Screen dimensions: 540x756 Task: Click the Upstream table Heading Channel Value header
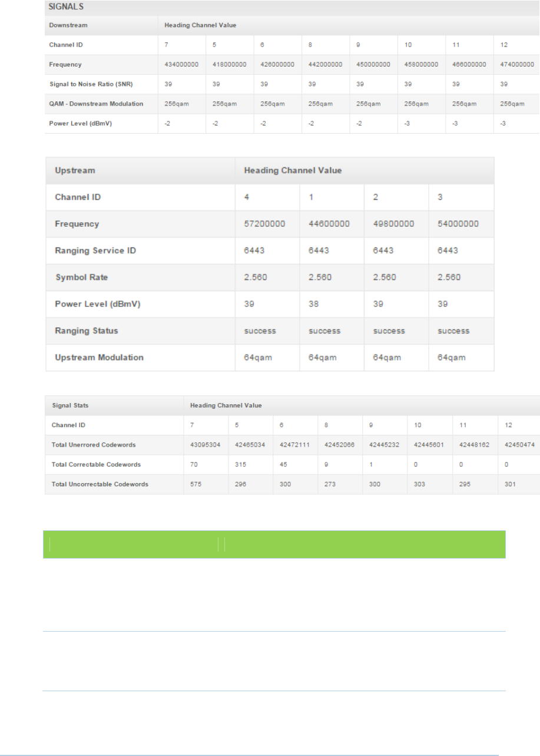coord(293,170)
